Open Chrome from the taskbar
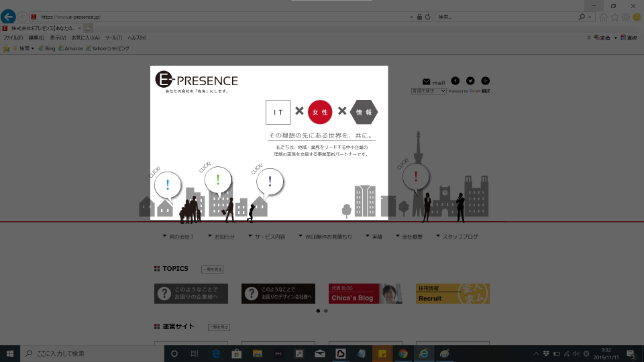This screenshot has height=362, width=644. pyautogui.click(x=403, y=353)
